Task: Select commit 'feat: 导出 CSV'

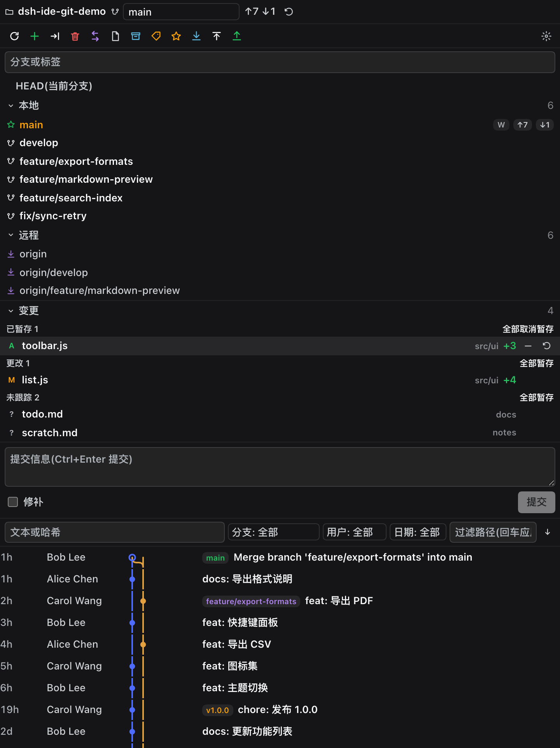Action: 280,645
